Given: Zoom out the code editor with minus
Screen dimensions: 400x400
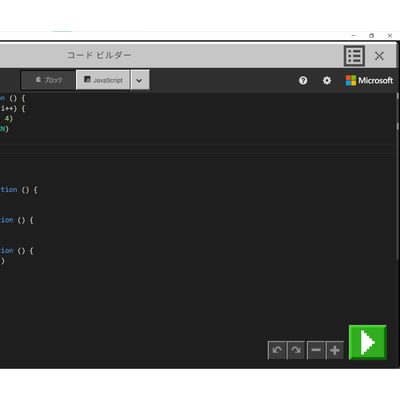Looking at the screenshot, I should pyautogui.click(x=316, y=350).
